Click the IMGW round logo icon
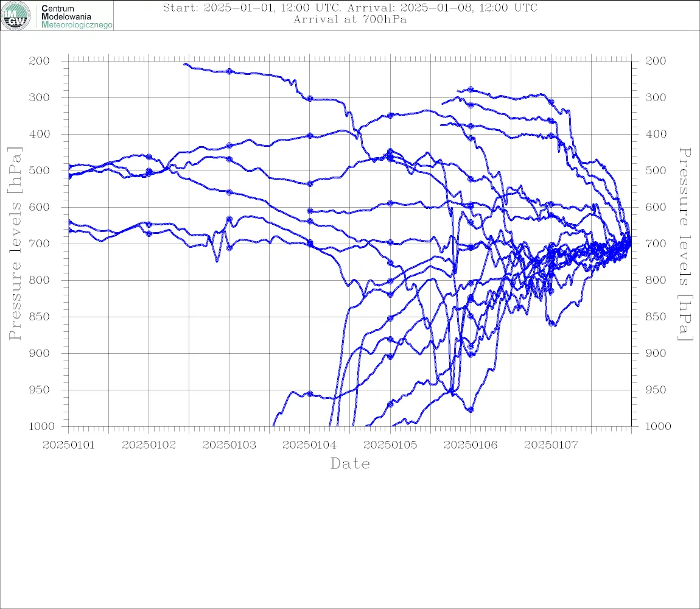The width and height of the screenshot is (700, 609). tap(16, 16)
